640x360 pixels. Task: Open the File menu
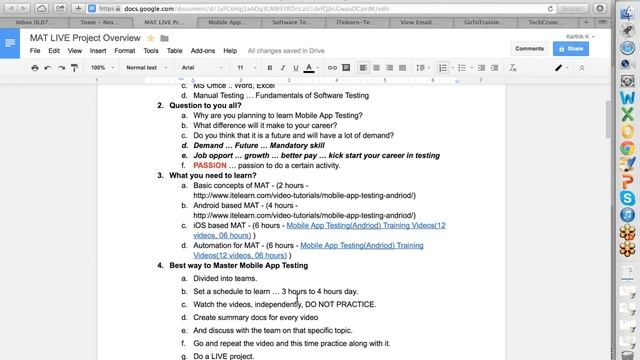[x=35, y=51]
